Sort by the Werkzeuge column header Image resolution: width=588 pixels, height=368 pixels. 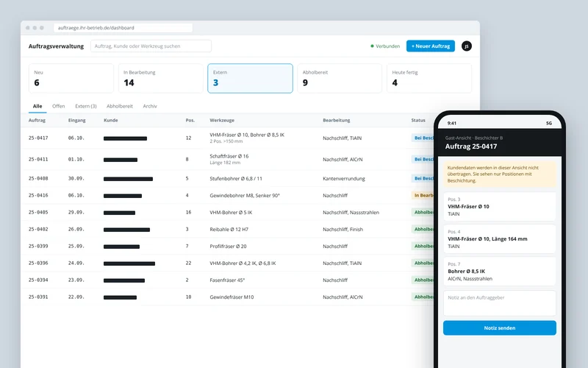point(222,120)
